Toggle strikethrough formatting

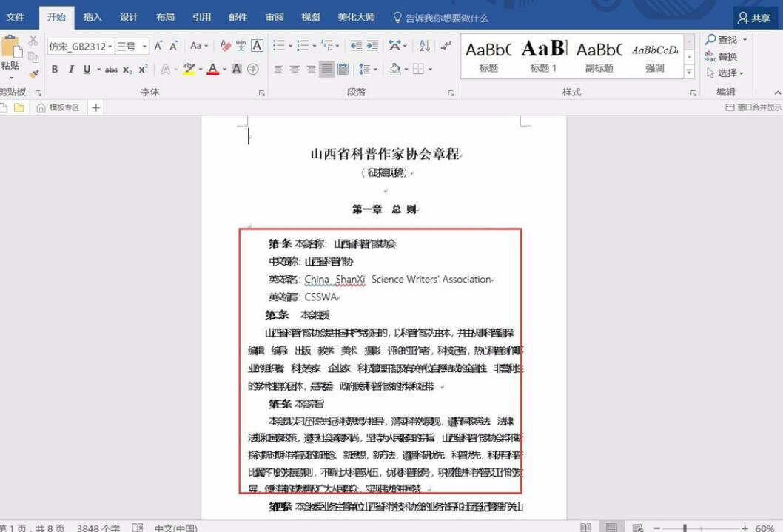tap(111, 70)
